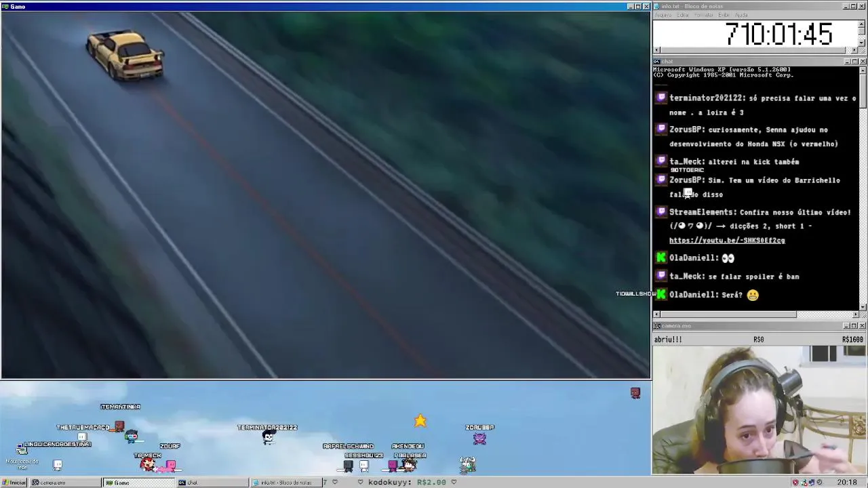Click the Twitch icon beside ta_Meck's kick message

pyautogui.click(x=661, y=161)
